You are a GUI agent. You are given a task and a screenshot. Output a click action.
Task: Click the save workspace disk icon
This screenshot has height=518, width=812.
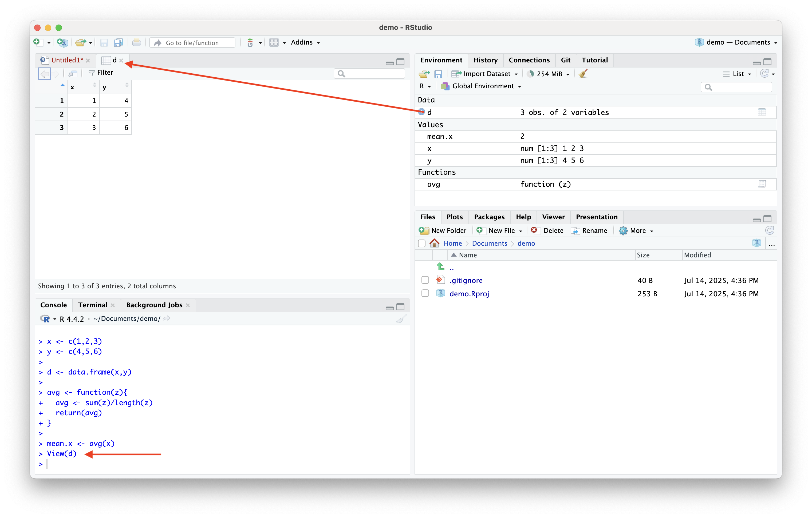[438, 74]
